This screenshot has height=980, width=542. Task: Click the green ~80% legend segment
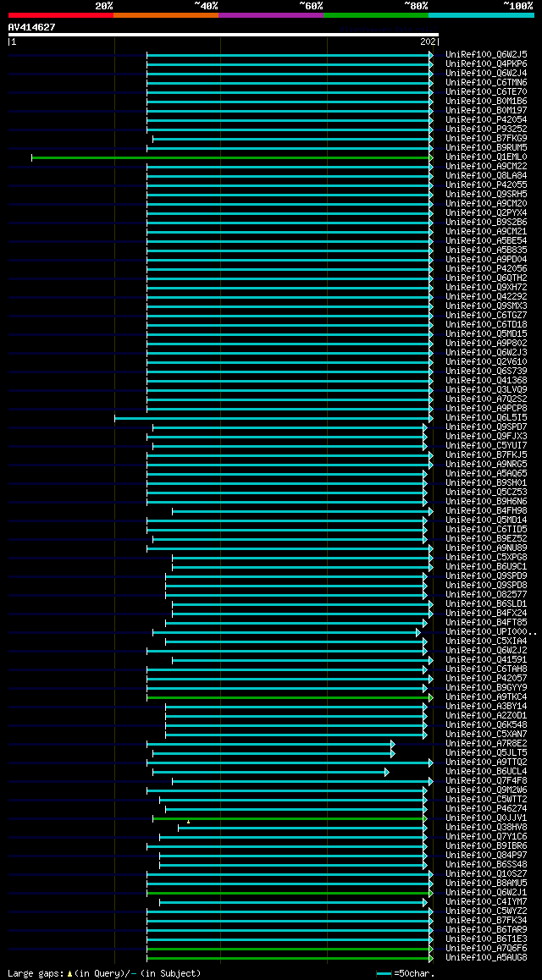376,14
